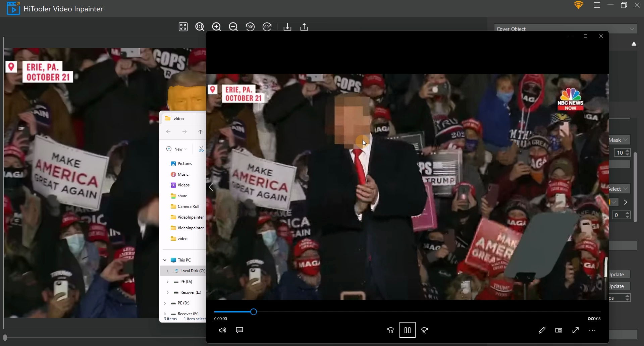The image size is (644, 346).
Task: Zoom in using the plus magnifier icon
Action: [217, 27]
